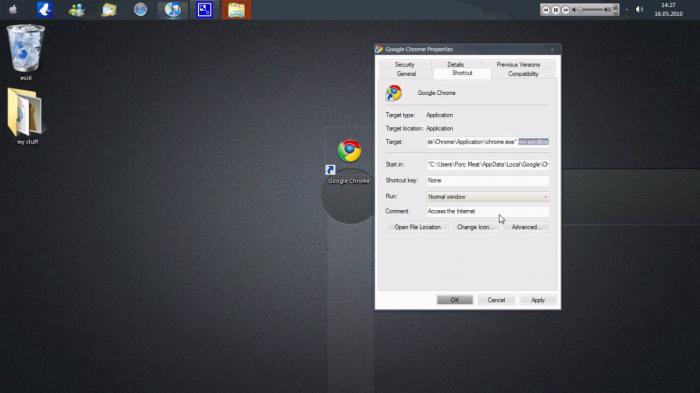
Task: Launch the Safari compass icon in taskbar
Action: point(141,9)
